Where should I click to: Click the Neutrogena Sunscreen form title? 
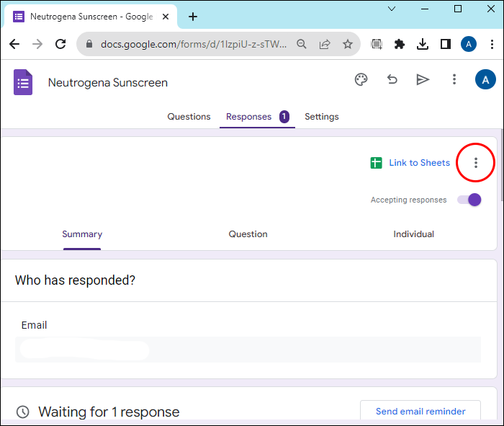[x=108, y=83]
